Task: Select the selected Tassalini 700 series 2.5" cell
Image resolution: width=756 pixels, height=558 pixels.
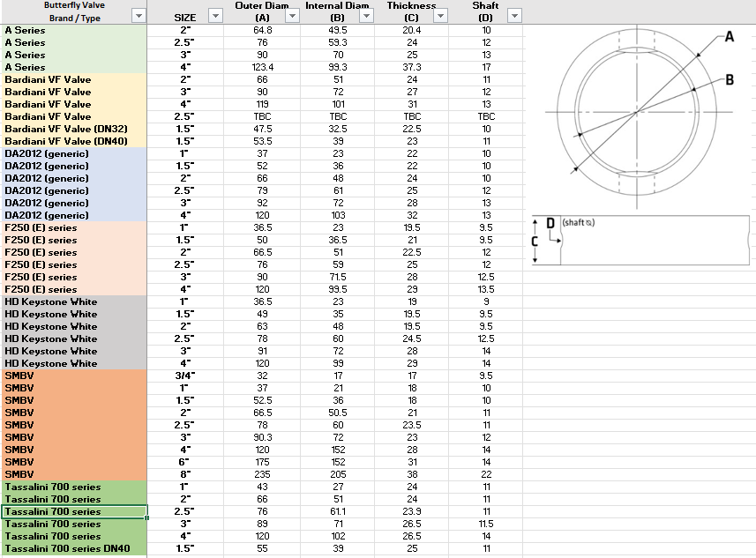Action: (74, 511)
